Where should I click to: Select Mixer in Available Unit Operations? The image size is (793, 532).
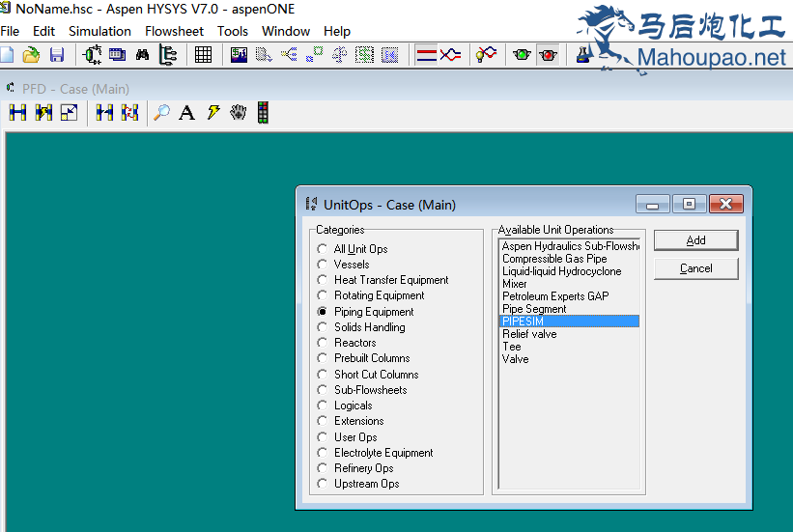[570, 284]
